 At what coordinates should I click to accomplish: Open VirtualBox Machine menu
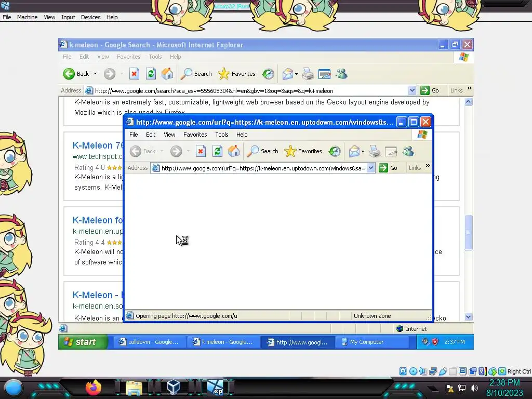(x=27, y=17)
